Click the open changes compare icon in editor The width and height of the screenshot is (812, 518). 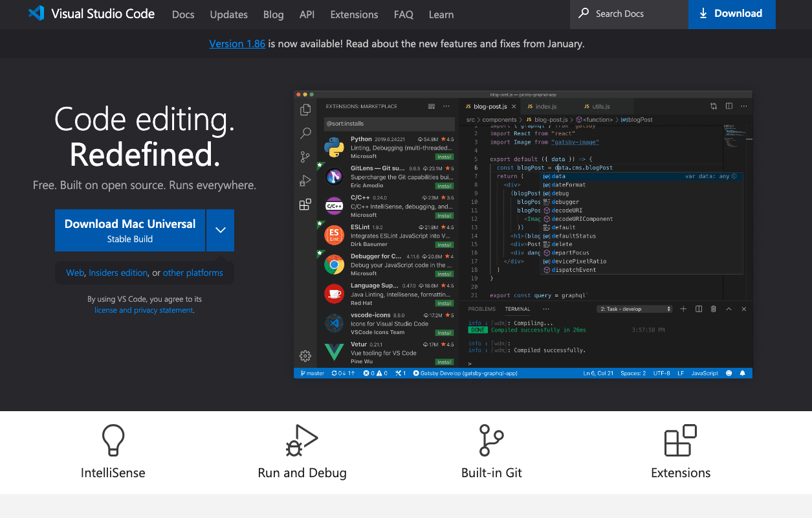(x=714, y=106)
